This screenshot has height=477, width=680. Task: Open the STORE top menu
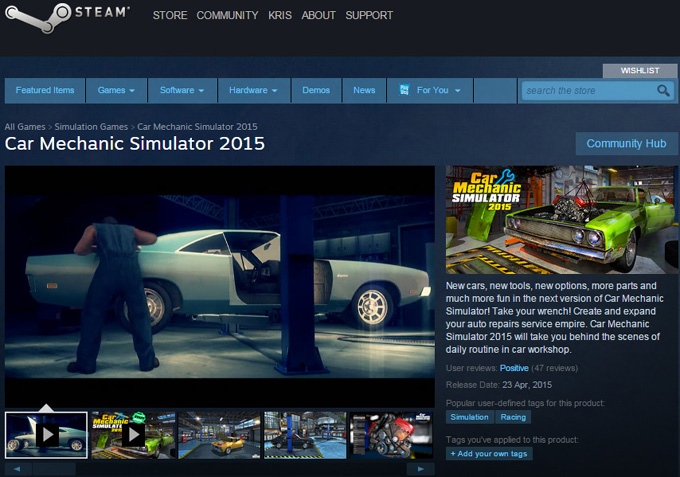[170, 15]
